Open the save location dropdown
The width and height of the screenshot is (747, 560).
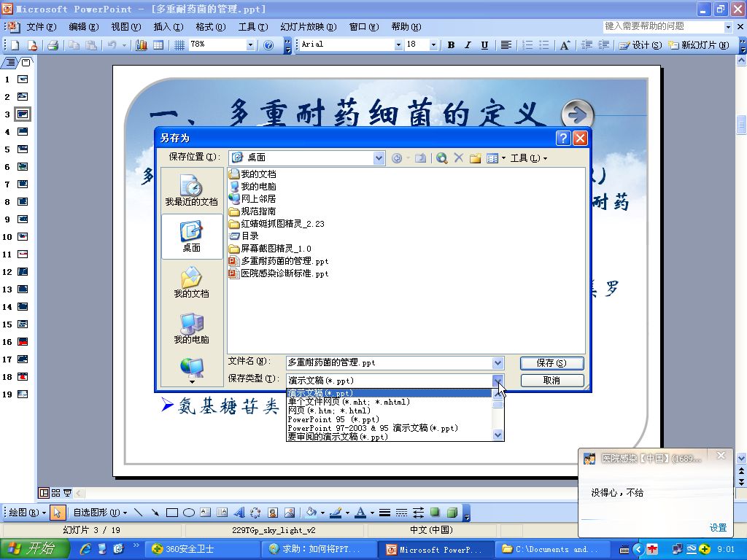click(378, 157)
